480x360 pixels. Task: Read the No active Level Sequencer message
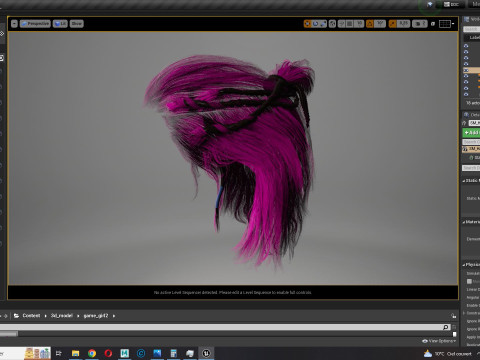click(x=233, y=292)
